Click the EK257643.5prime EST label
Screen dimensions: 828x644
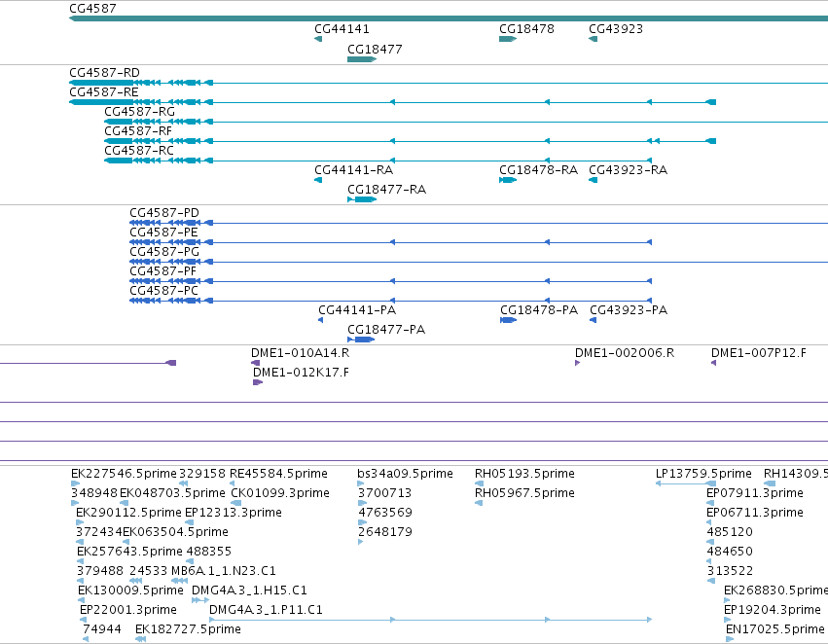[x=129, y=552]
